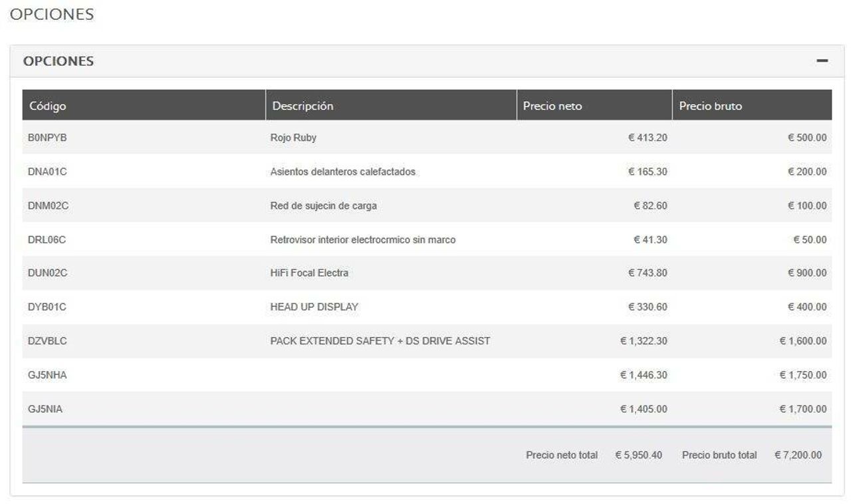Viewport: 851px width, 504px height.
Task: Click the OPCIONES panel header title
Action: (x=59, y=61)
